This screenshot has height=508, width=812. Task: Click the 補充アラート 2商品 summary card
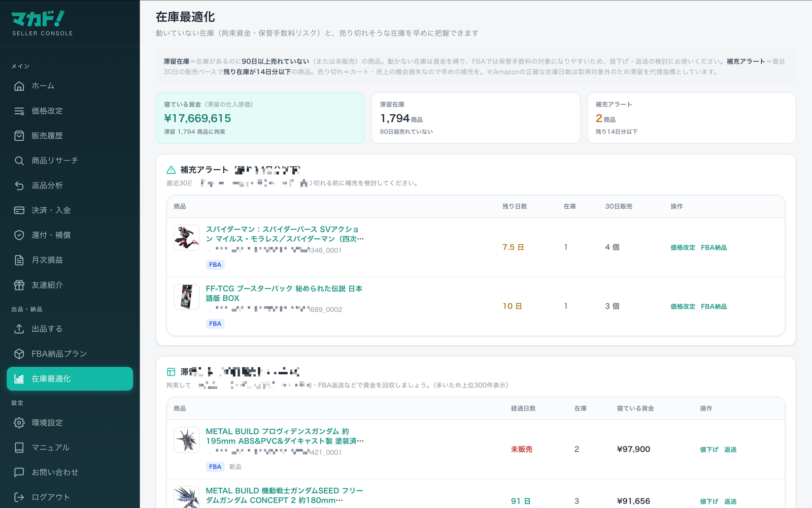(x=691, y=118)
